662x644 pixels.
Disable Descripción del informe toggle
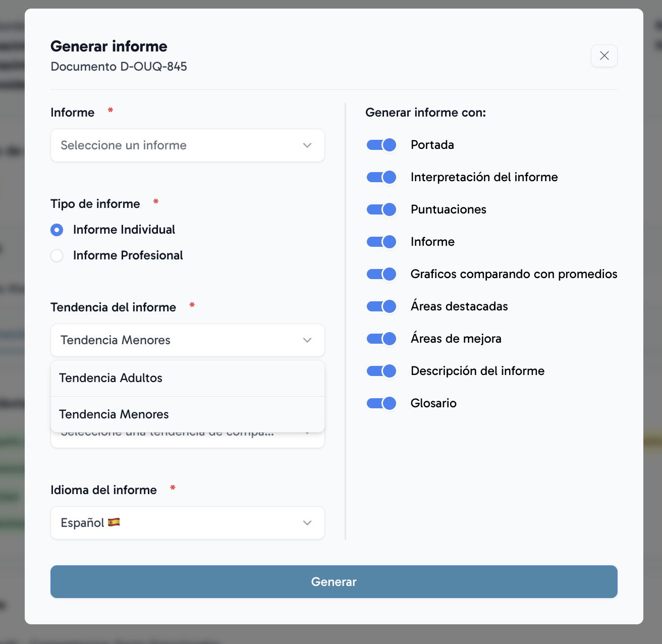[x=381, y=371]
